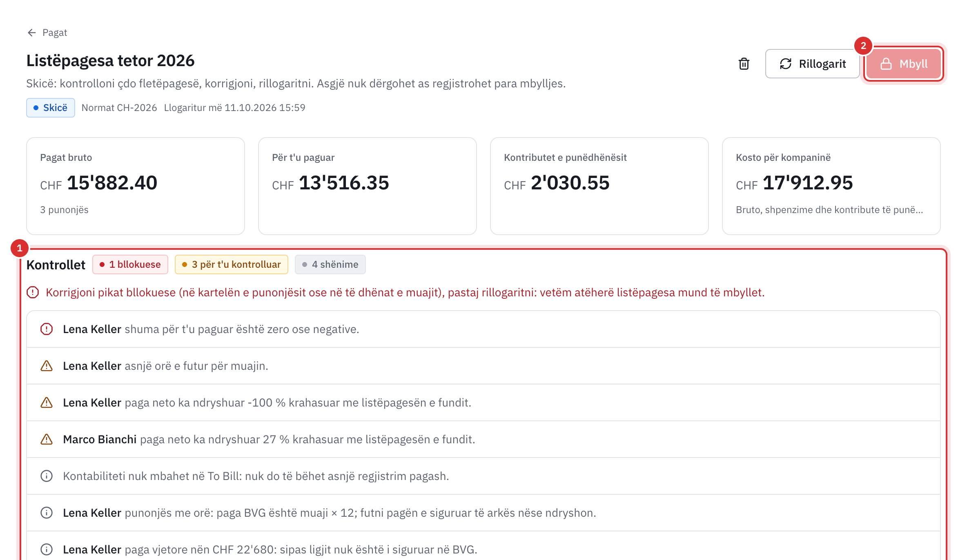This screenshot has width=967, height=560.
Task: Click info icon on CHF 22'680 row
Action: pyautogui.click(x=47, y=549)
